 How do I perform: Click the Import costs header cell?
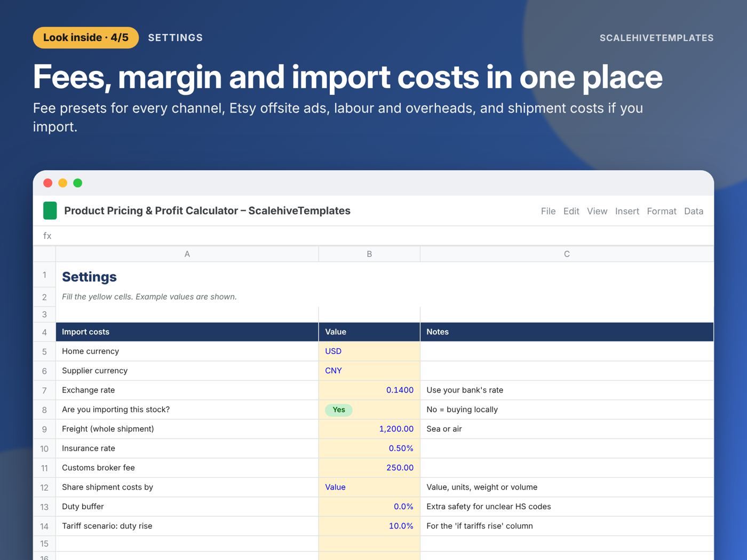[x=187, y=332]
